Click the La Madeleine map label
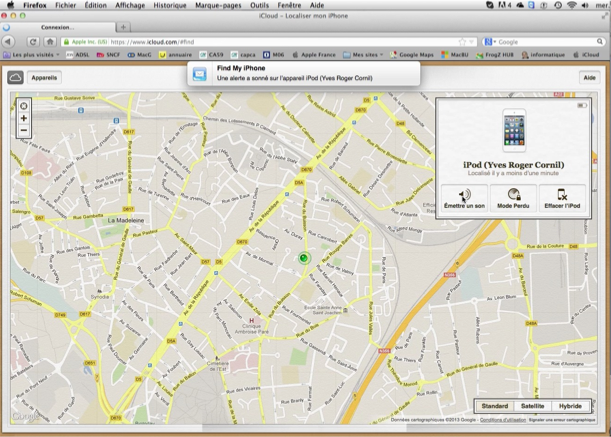The height and width of the screenshot is (437, 611). tap(125, 220)
